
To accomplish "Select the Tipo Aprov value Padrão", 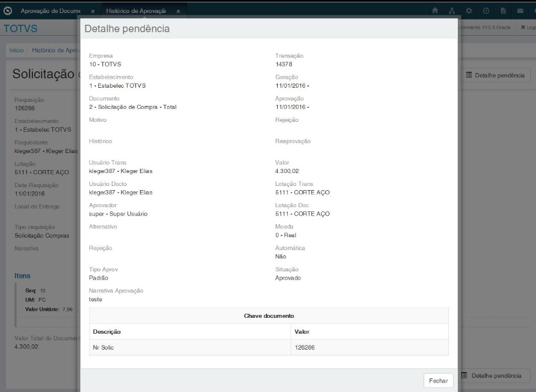I will 98,278.
